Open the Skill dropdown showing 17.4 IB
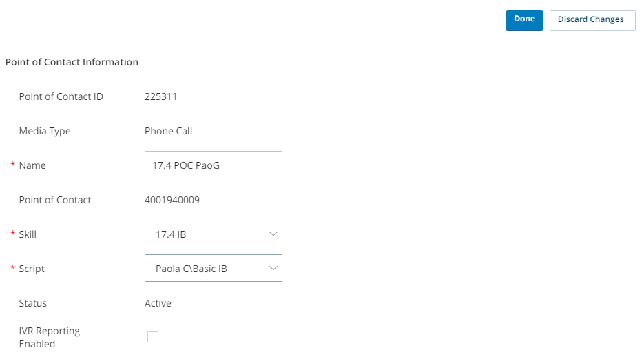 coord(207,234)
